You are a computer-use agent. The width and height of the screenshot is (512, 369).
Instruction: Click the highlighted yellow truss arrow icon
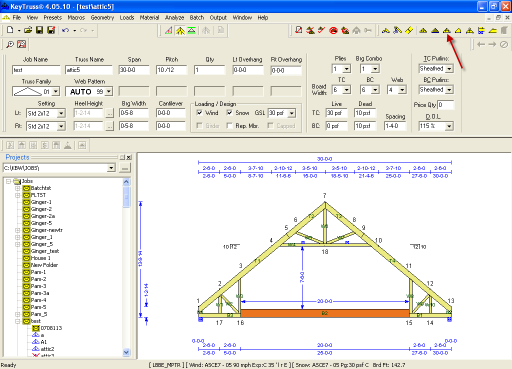[x=180, y=31]
